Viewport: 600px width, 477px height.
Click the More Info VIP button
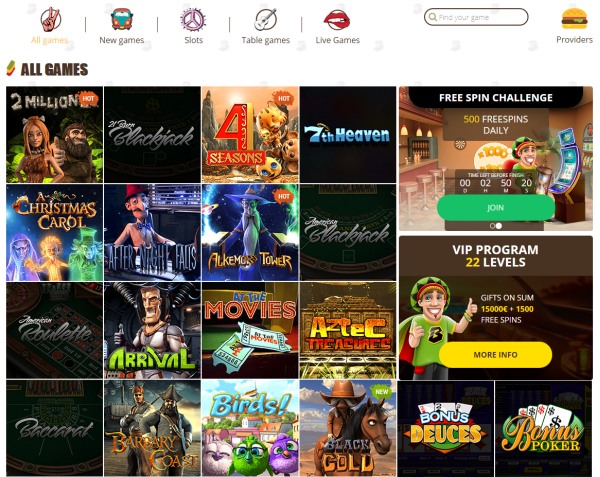[x=496, y=355]
